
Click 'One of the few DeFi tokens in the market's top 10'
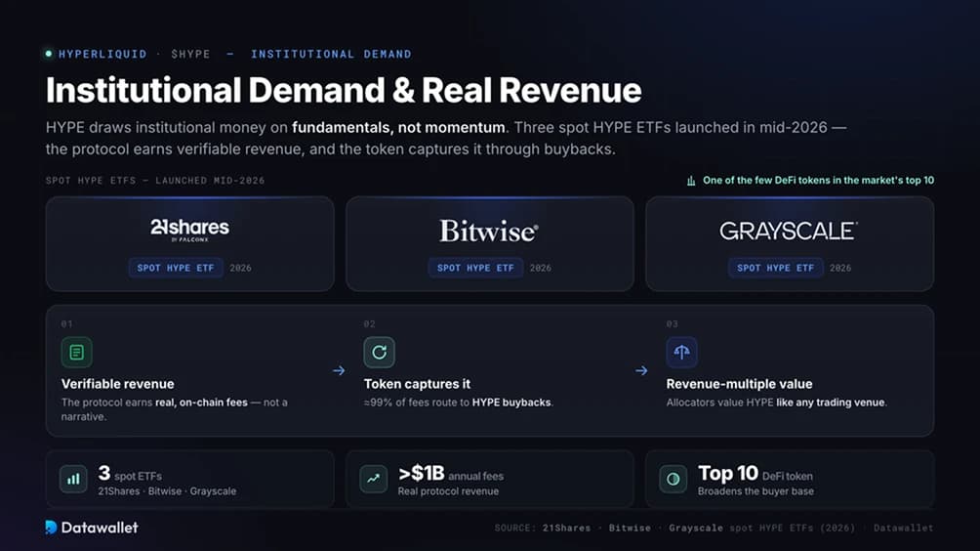tap(818, 180)
